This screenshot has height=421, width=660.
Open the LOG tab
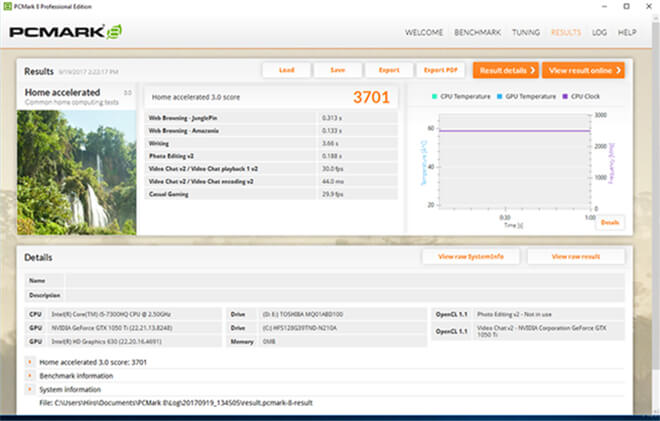(x=599, y=32)
